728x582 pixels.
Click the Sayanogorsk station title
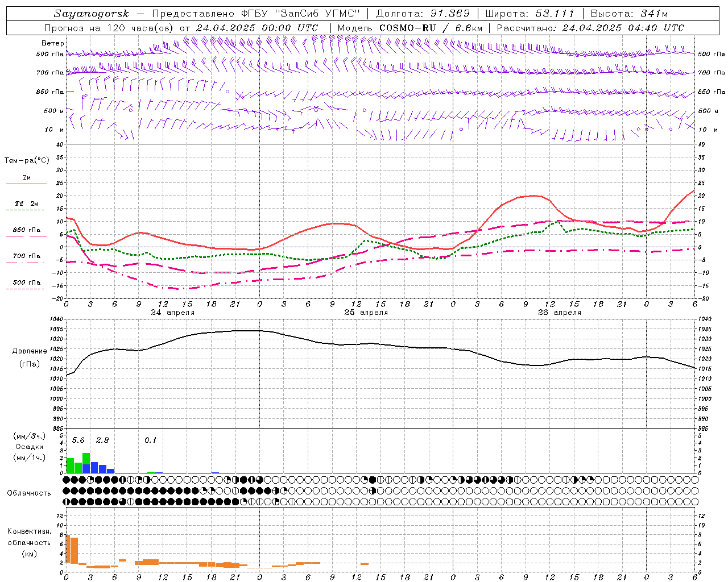(92, 14)
